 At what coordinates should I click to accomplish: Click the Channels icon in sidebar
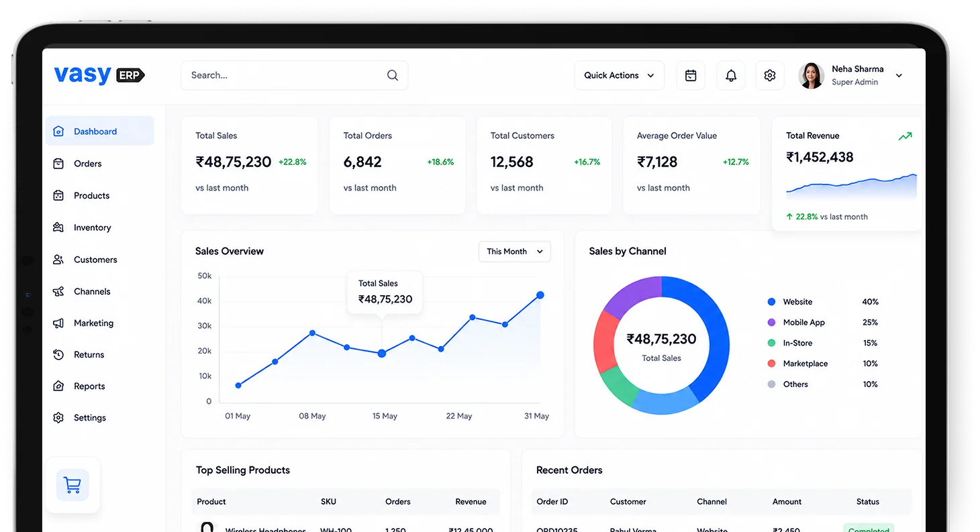(x=58, y=291)
